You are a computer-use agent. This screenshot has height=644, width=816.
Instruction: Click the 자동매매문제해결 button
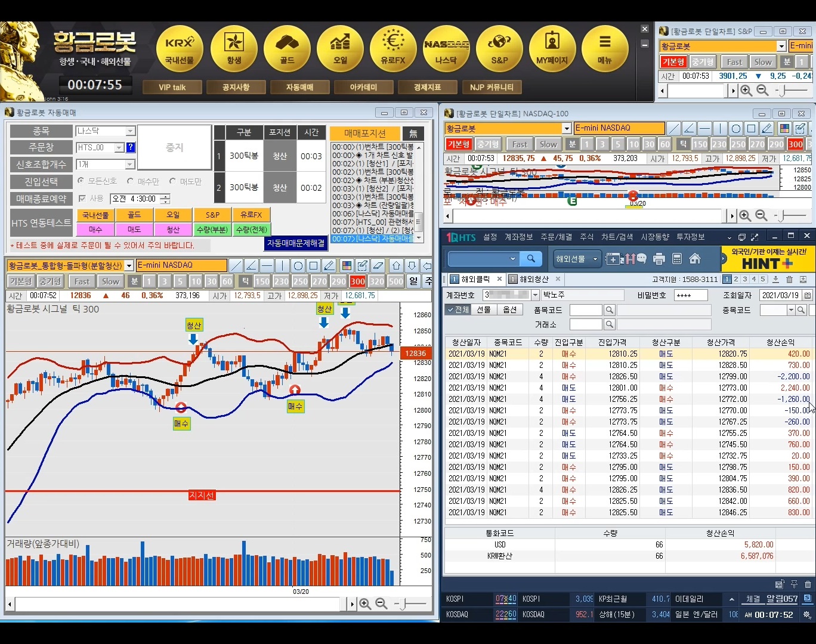pos(296,243)
